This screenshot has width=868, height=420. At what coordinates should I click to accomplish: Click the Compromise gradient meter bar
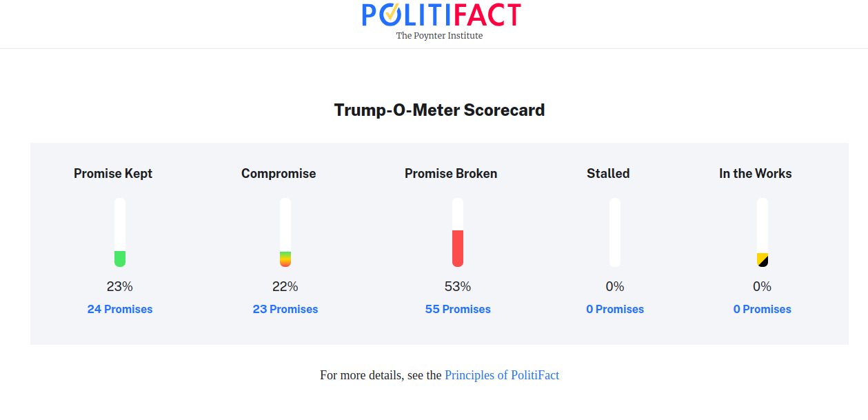coord(285,232)
